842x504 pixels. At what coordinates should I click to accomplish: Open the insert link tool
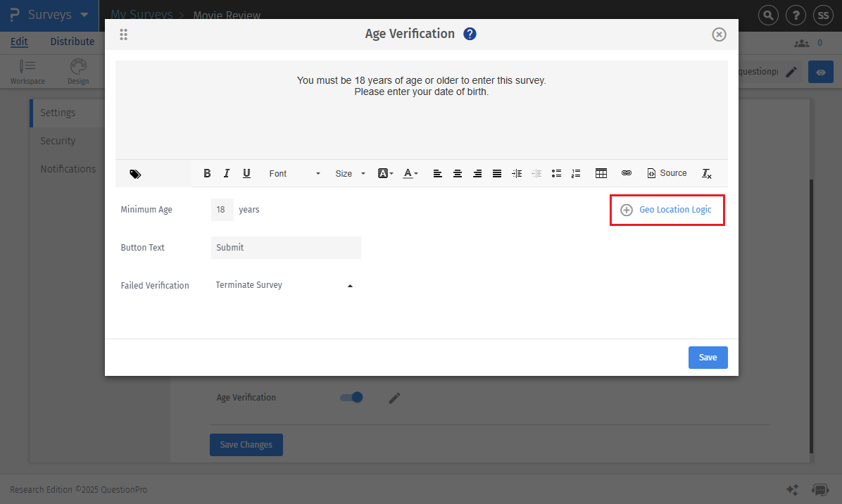point(627,173)
